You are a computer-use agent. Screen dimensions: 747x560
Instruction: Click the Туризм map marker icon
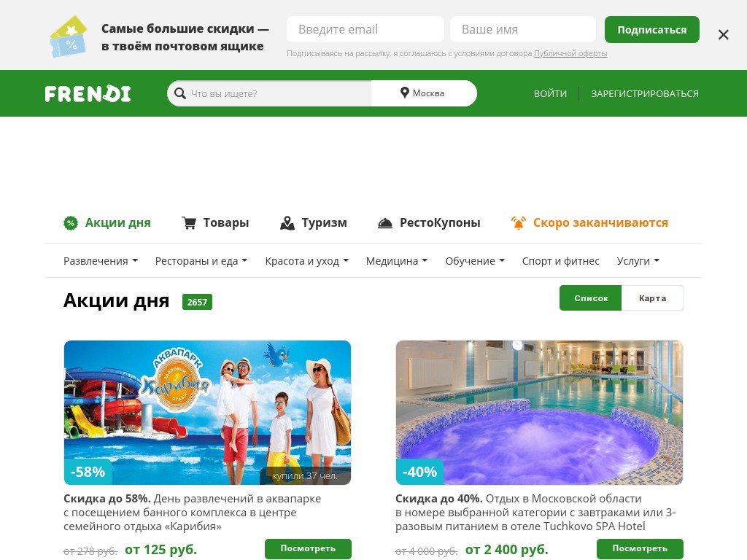(287, 223)
